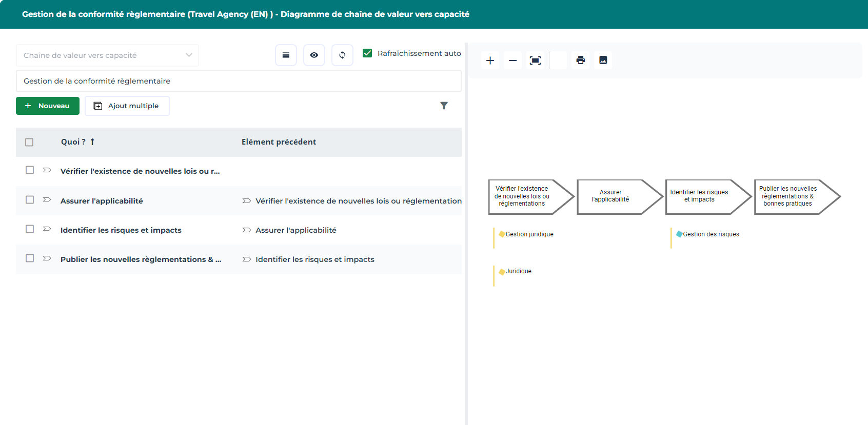
Task: Print the value chain diagram
Action: 580,60
